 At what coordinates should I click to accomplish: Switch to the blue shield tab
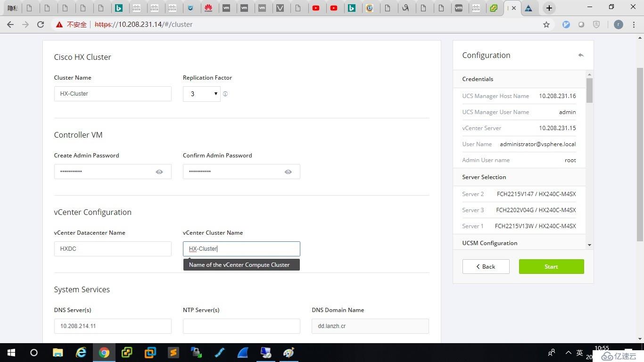click(x=190, y=8)
